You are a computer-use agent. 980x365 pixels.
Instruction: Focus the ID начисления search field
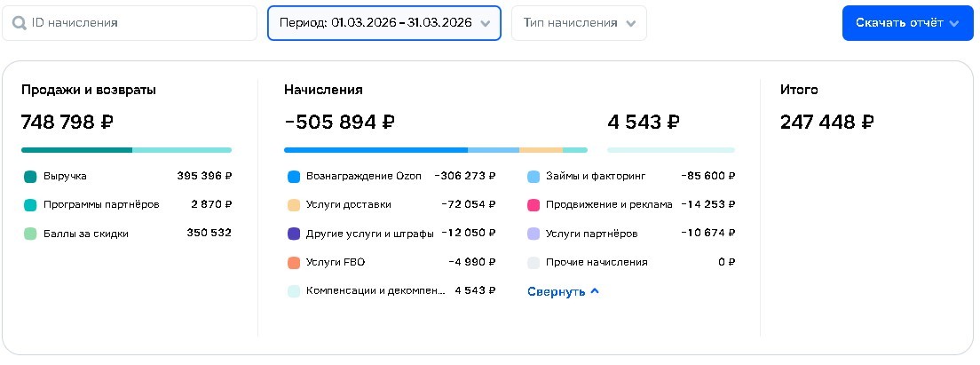coord(130,23)
